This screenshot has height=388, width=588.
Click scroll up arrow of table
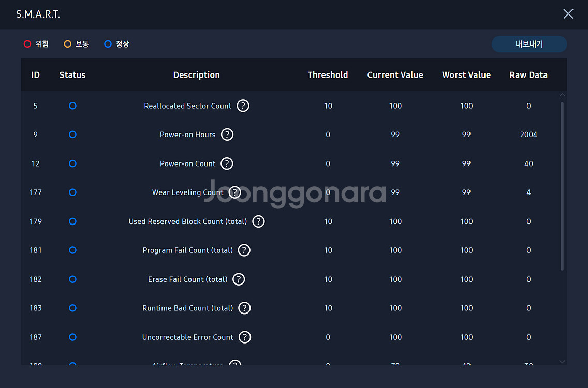[x=562, y=95]
